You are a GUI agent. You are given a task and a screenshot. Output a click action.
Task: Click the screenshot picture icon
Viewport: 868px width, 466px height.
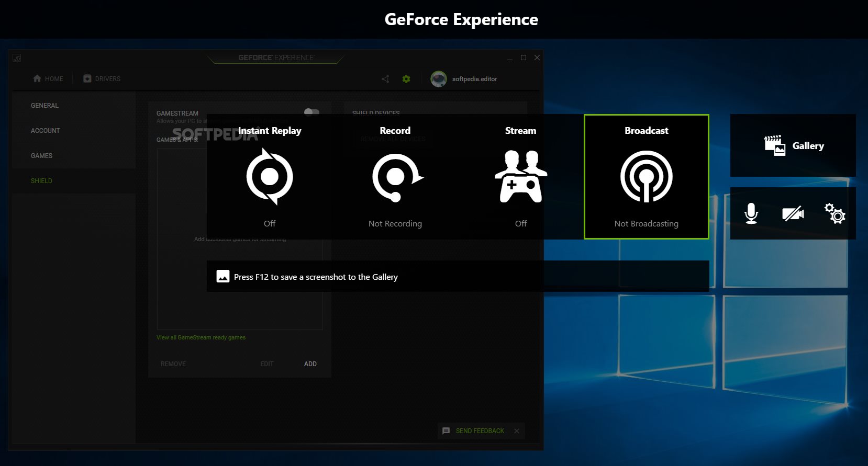point(223,276)
